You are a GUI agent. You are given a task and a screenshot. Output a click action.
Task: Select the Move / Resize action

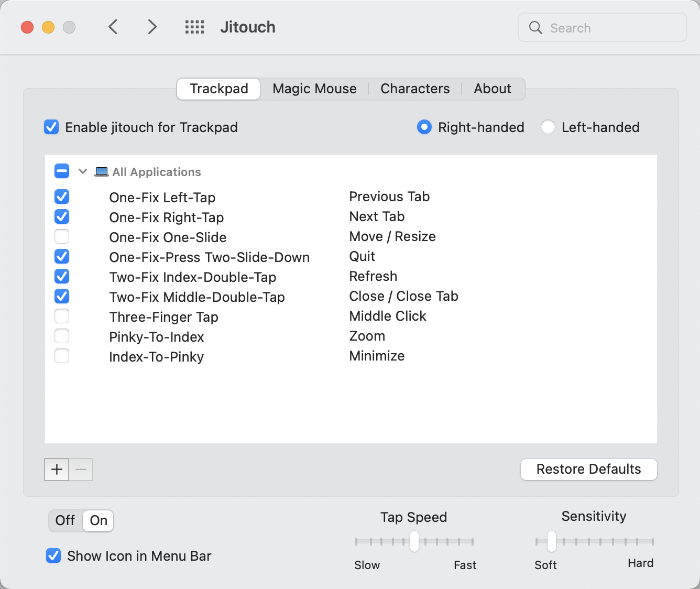coord(392,236)
